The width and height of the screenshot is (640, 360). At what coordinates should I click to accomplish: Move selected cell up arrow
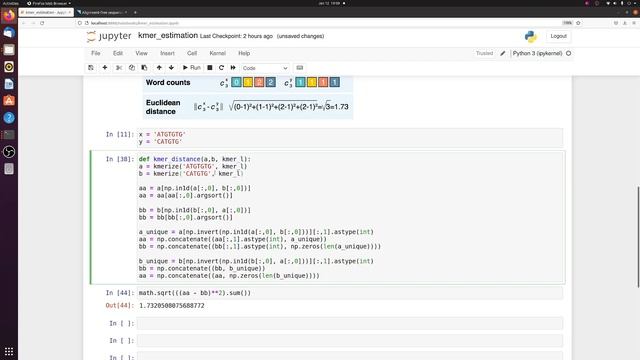[159, 68]
